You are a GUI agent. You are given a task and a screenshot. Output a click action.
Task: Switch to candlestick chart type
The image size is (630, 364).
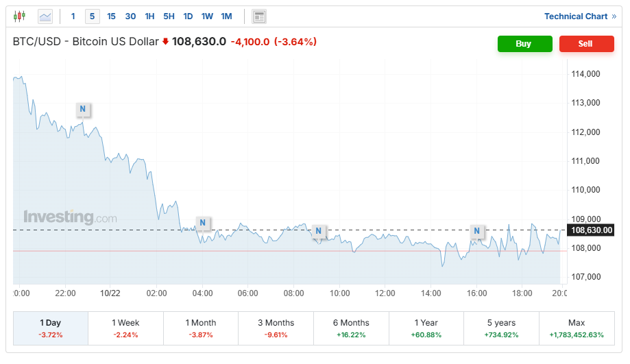[19, 16]
